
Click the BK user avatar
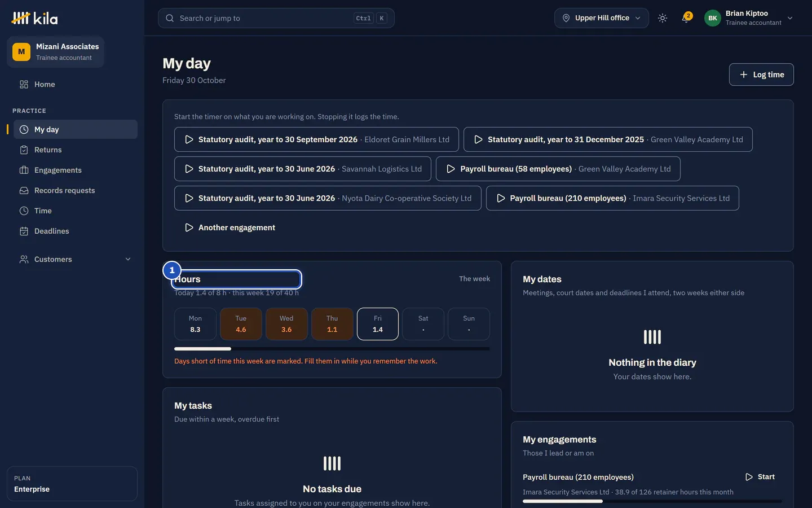click(x=713, y=18)
